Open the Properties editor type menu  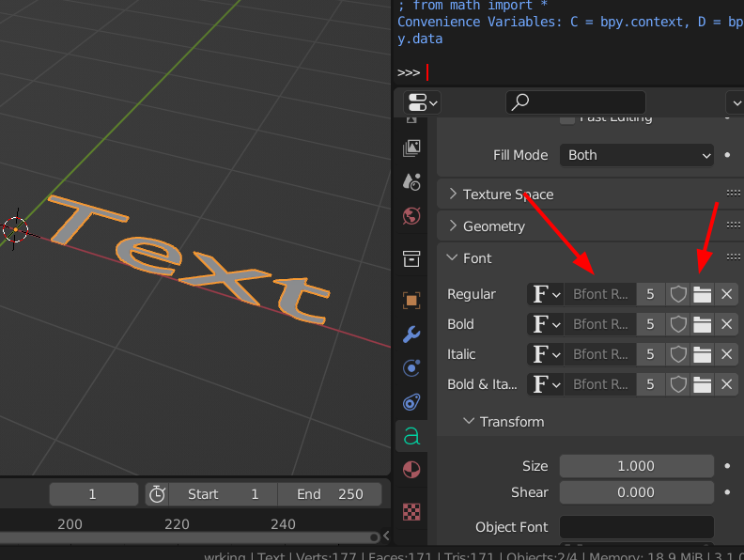point(422,102)
